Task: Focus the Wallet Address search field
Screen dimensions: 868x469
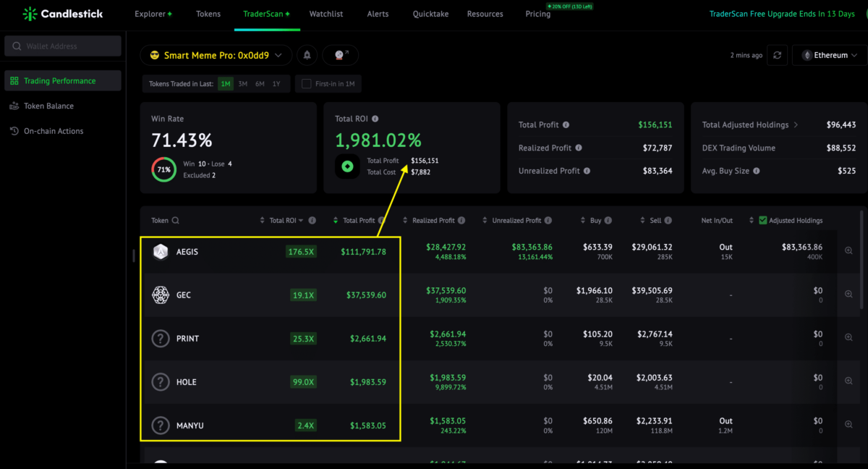Action: click(x=63, y=46)
